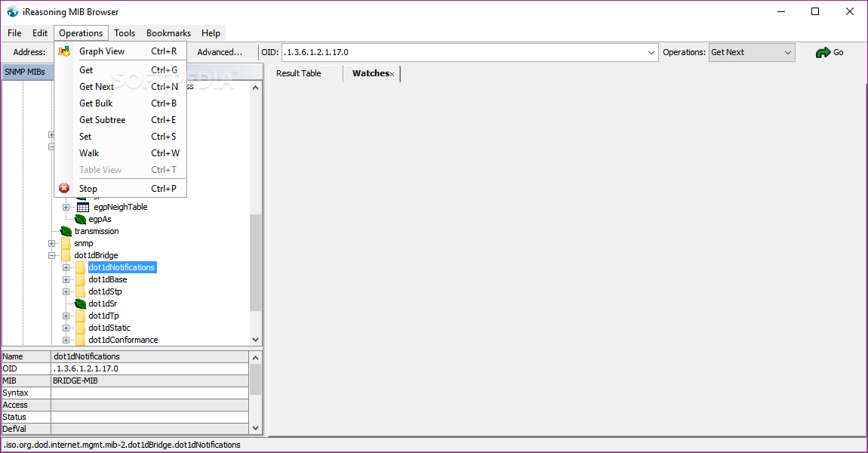Expand the egpNeighTable node
This screenshot has height=453, width=868.
[66, 207]
